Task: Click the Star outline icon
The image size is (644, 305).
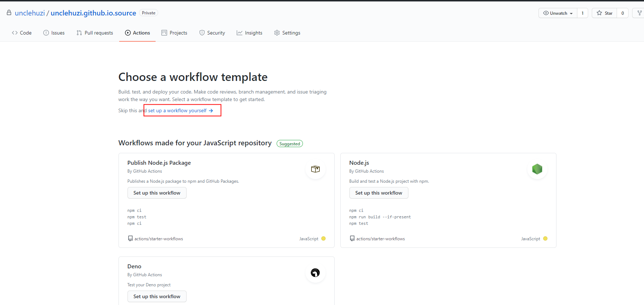Action: pos(599,13)
